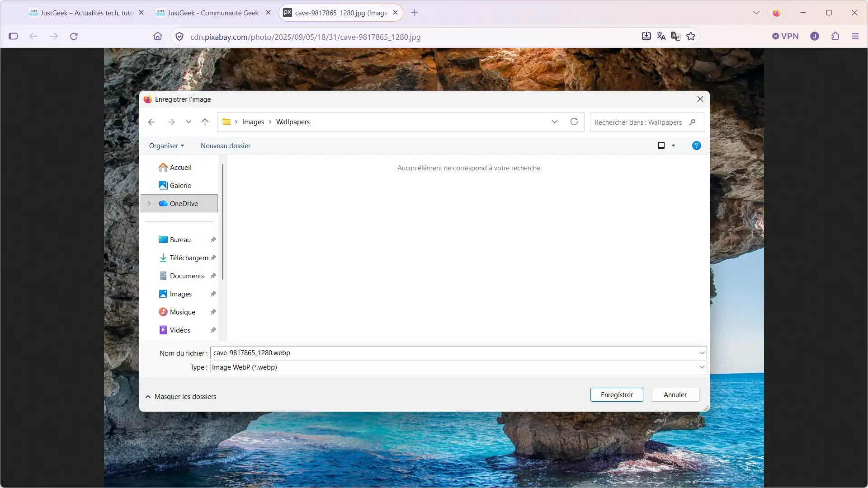Click the Firefox sidebar toggle icon
The width and height of the screenshot is (868, 488).
tap(13, 36)
